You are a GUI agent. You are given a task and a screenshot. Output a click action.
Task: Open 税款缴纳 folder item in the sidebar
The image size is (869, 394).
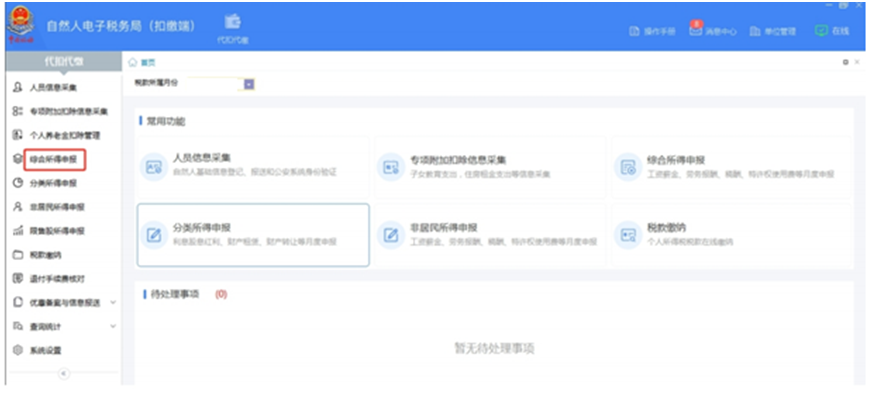pyautogui.click(x=37, y=255)
